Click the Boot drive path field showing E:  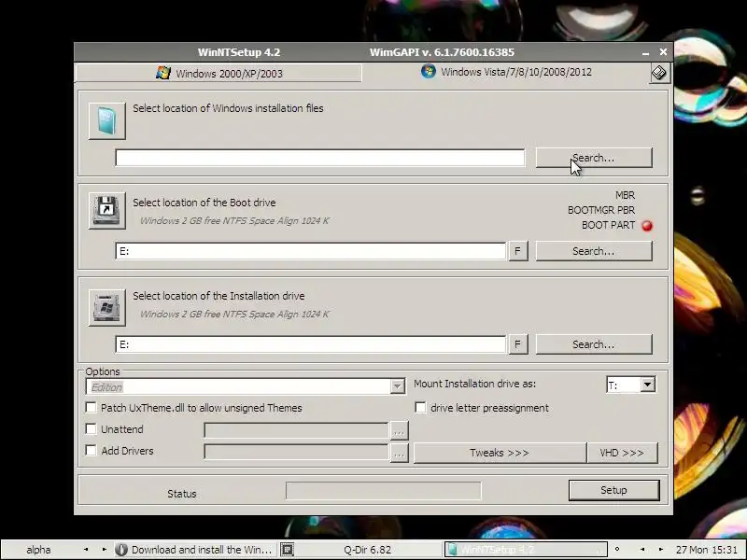(x=311, y=251)
